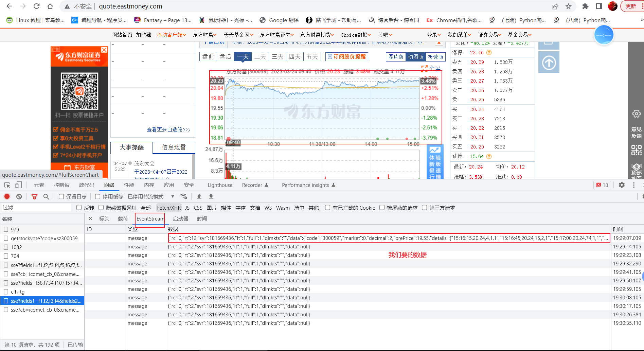Image resolution: width=644 pixels, height=351 pixels.
Task: Click the browser back arrow
Action: tap(9, 6)
